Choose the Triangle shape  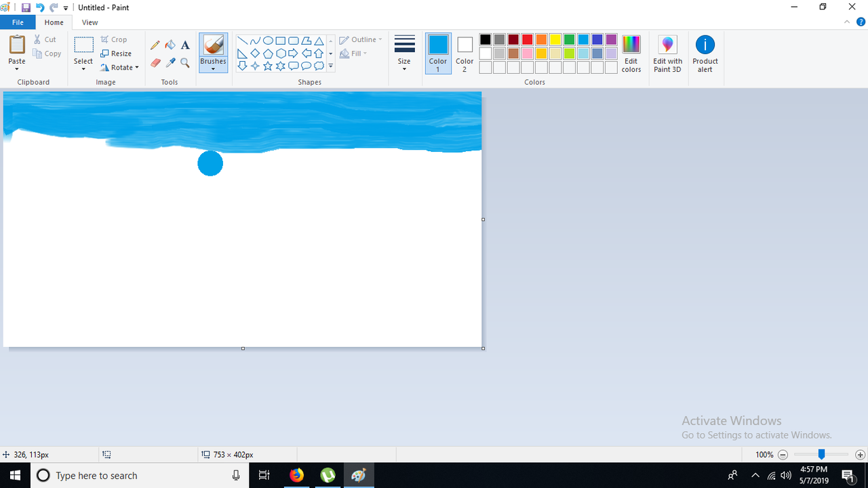(319, 41)
